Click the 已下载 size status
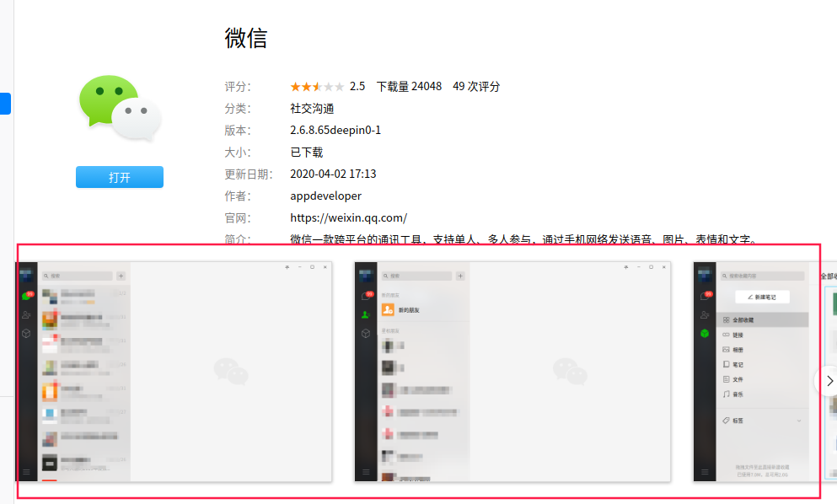837x504 pixels. [x=307, y=153]
